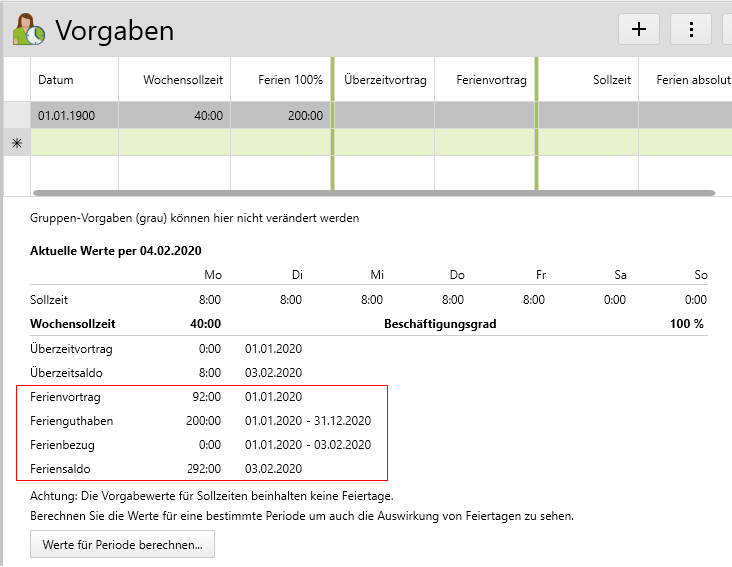Viewport: 732px width, 567px height.
Task: Select the 200:00 Ferien 100% cell
Action: pyautogui.click(x=280, y=115)
